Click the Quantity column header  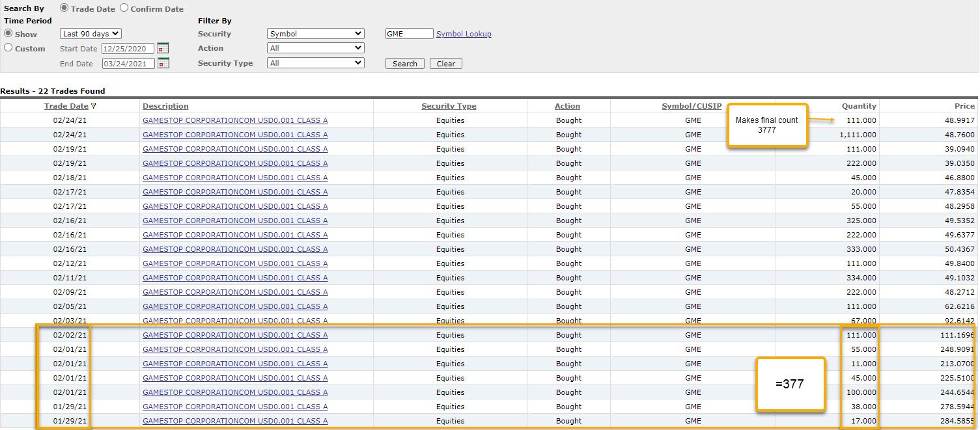pos(859,106)
